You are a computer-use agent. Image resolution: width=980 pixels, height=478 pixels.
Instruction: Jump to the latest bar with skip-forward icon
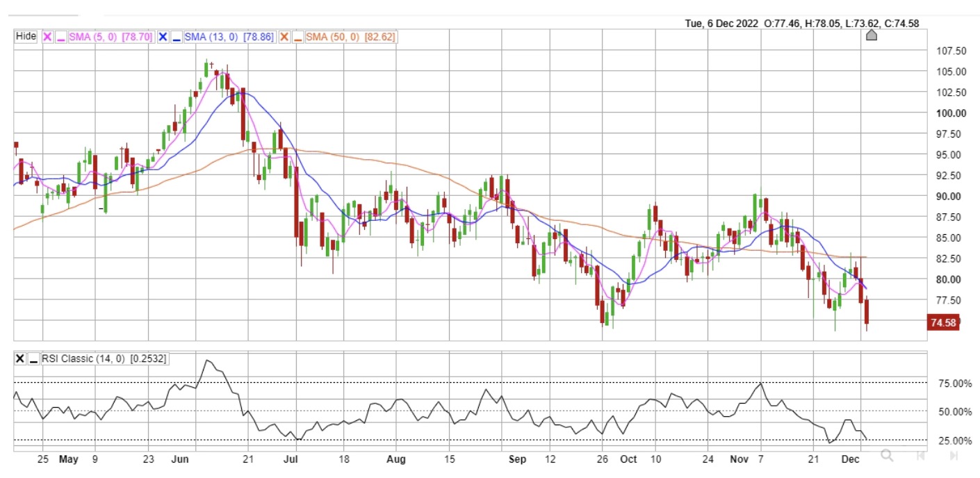[954, 456]
